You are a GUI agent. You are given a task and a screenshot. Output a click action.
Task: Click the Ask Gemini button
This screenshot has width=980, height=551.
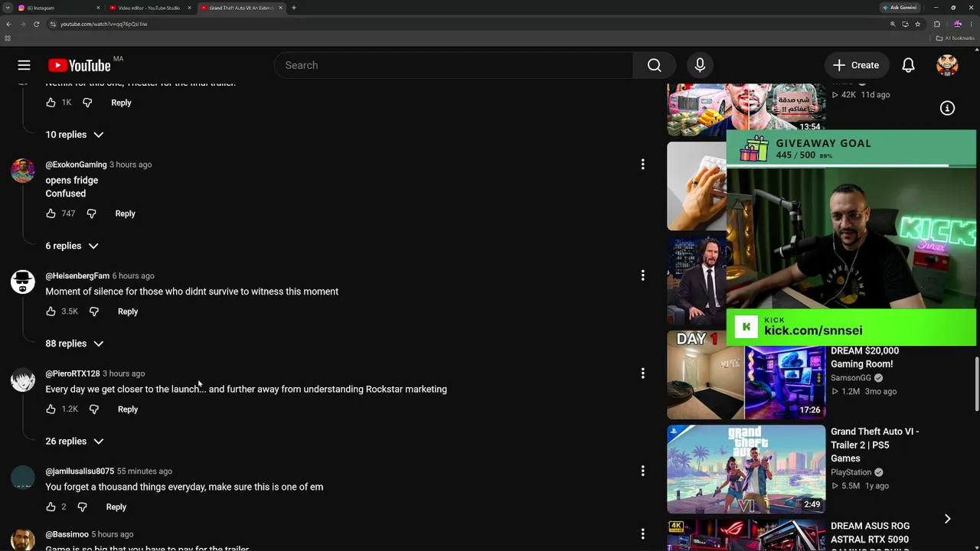click(x=900, y=8)
